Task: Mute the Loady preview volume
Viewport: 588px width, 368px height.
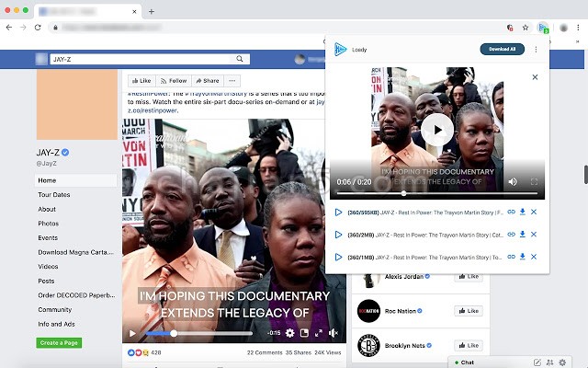Action: coord(513,182)
